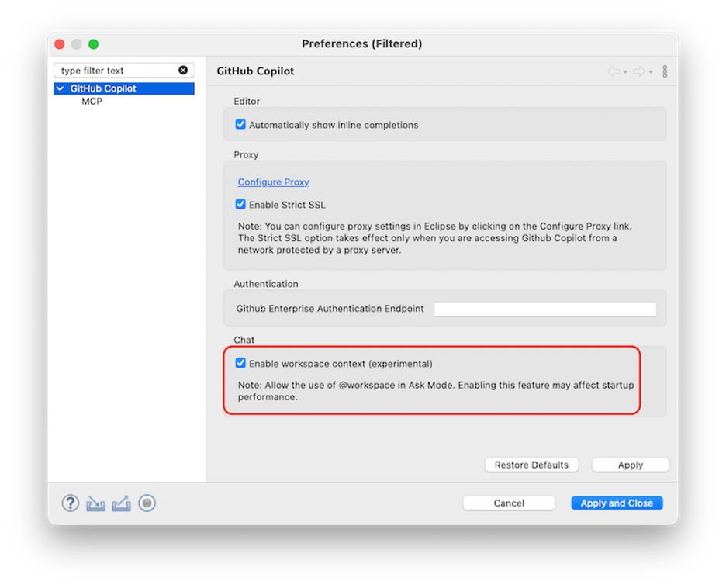This screenshot has width=726, height=588.
Task: Click the Import preferences icon
Action: 95,503
